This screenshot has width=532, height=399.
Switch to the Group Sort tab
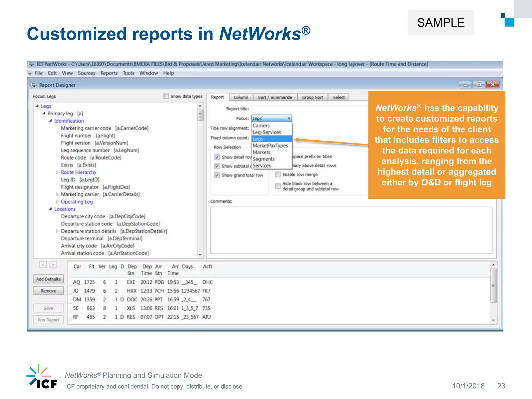point(312,97)
